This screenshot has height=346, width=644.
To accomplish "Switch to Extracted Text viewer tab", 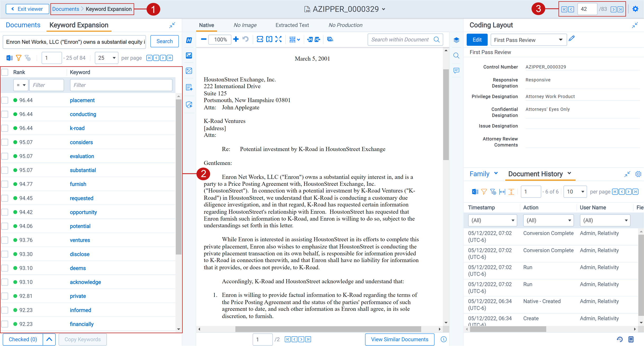I will pyautogui.click(x=292, y=25).
